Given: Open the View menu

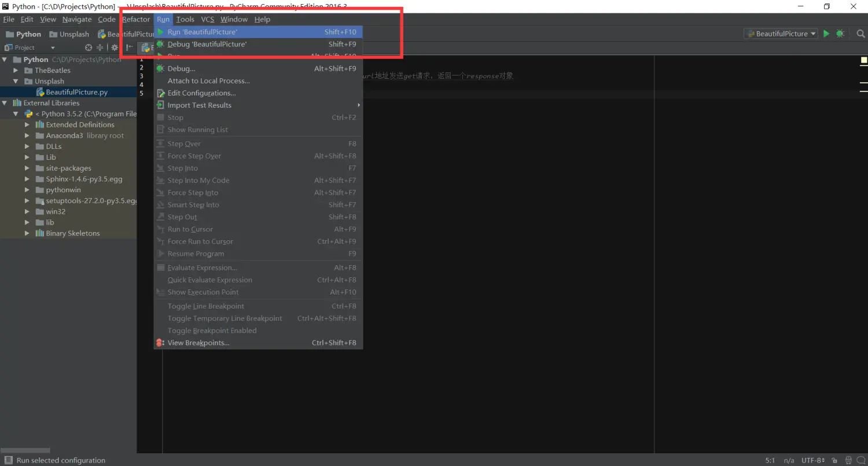Looking at the screenshot, I should [48, 19].
